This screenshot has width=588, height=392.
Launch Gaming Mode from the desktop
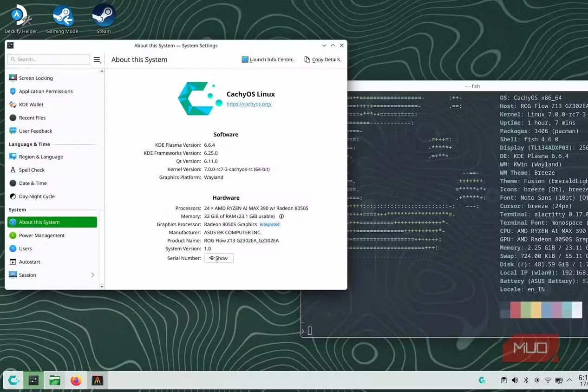click(62, 19)
